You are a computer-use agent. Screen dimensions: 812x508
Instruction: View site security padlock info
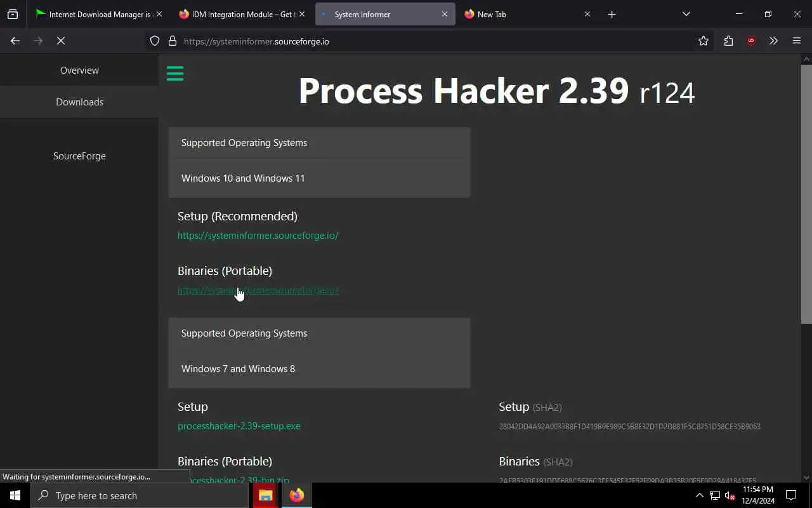(172, 41)
